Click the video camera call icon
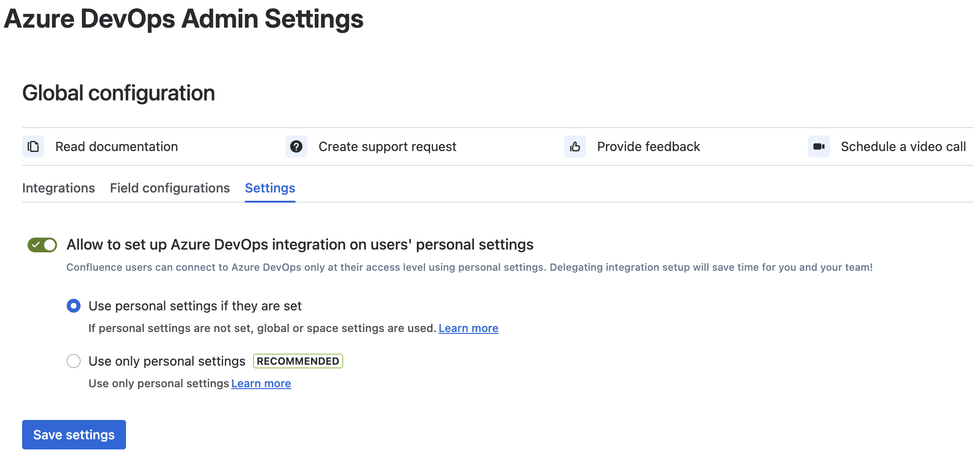Screen dimensions: 980x466 click(819, 146)
